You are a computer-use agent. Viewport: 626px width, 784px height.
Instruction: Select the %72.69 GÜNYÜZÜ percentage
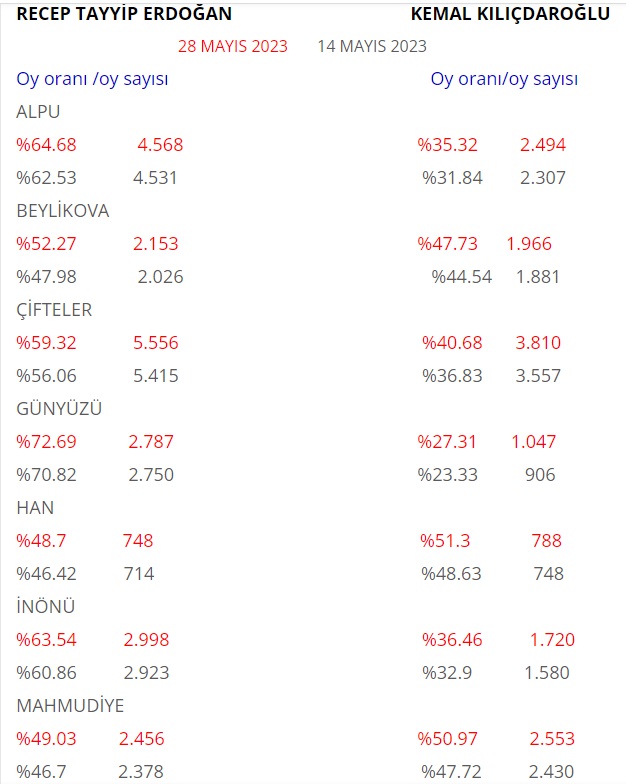pyautogui.click(x=46, y=442)
